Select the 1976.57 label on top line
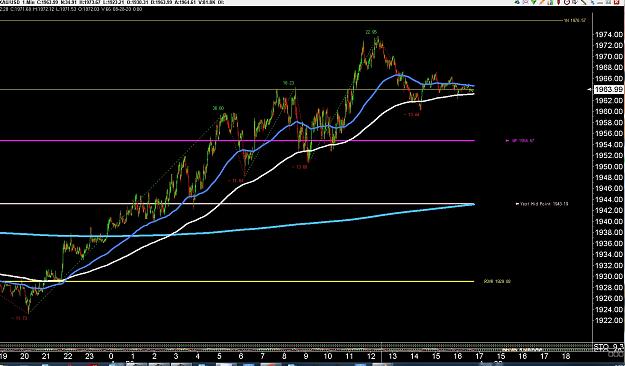 click(x=575, y=20)
